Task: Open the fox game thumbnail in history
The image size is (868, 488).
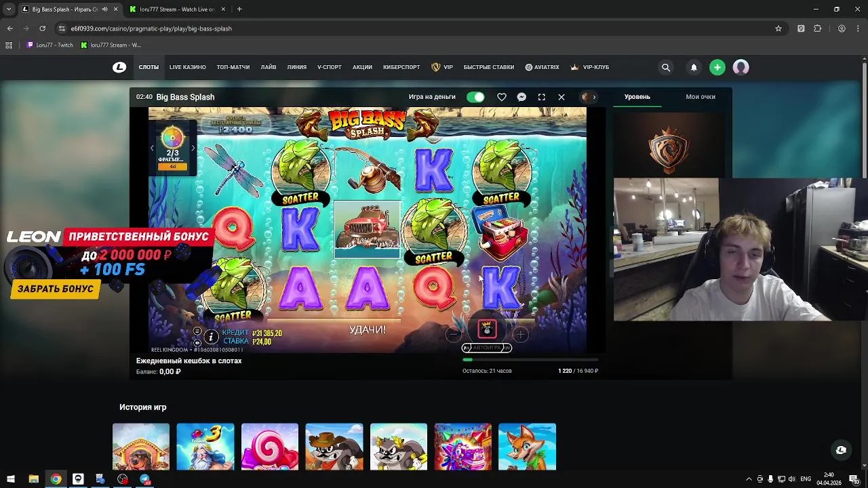Action: click(528, 447)
